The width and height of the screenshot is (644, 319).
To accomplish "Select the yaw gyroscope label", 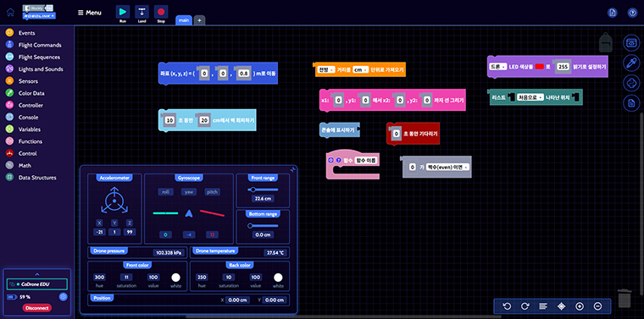I will pos(188,192).
